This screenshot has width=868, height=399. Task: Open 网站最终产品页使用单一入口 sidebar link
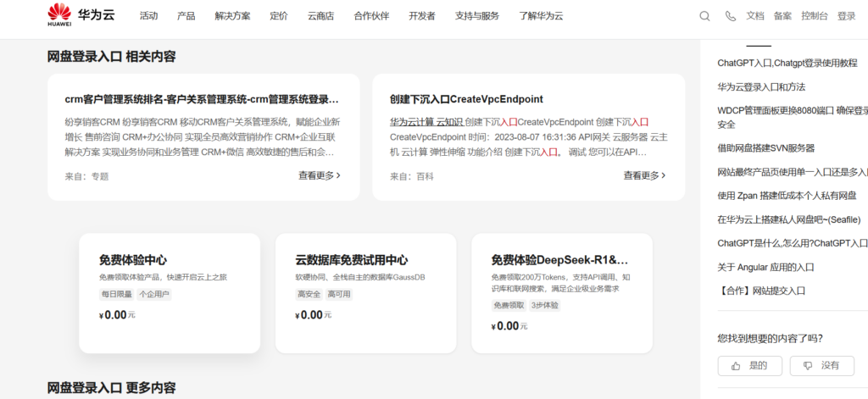(x=793, y=172)
